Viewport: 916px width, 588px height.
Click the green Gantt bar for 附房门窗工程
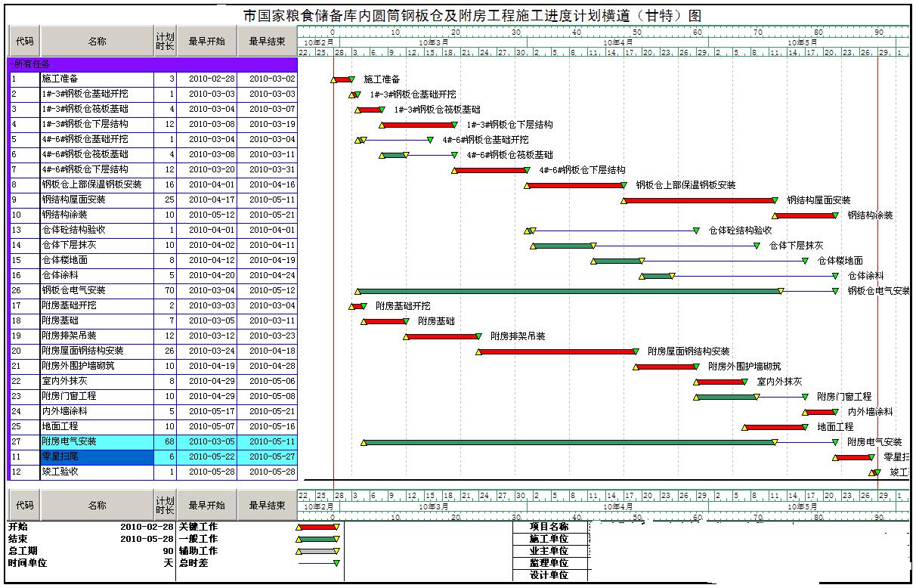click(x=726, y=397)
